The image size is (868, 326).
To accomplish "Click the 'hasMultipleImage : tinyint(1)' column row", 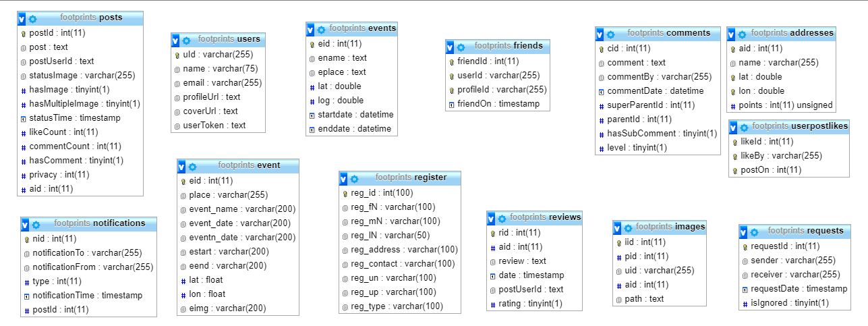I will pyautogui.click(x=80, y=104).
